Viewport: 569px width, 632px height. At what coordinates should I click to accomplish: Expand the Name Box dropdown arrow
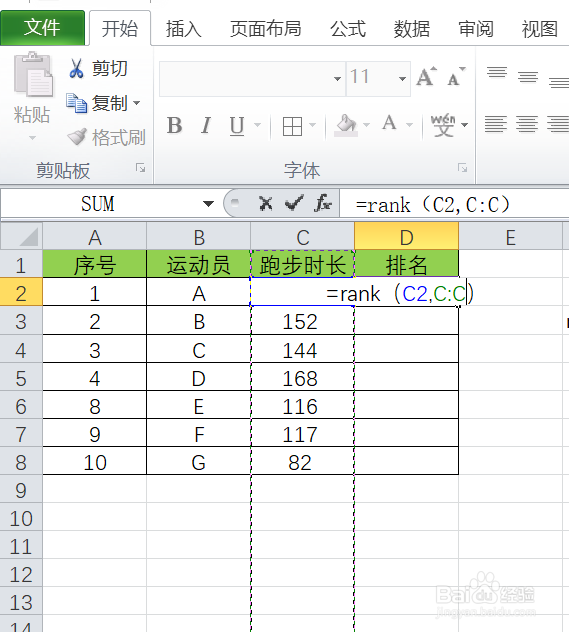tap(208, 204)
